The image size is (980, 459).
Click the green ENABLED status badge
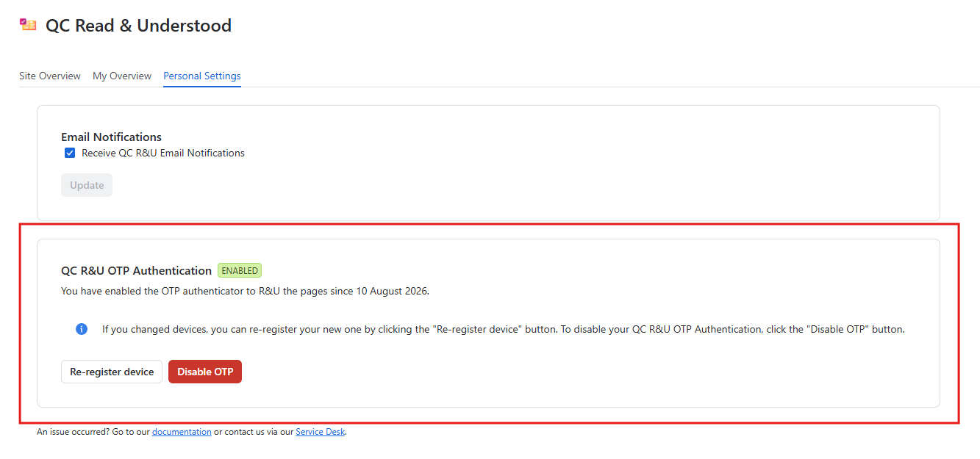240,270
